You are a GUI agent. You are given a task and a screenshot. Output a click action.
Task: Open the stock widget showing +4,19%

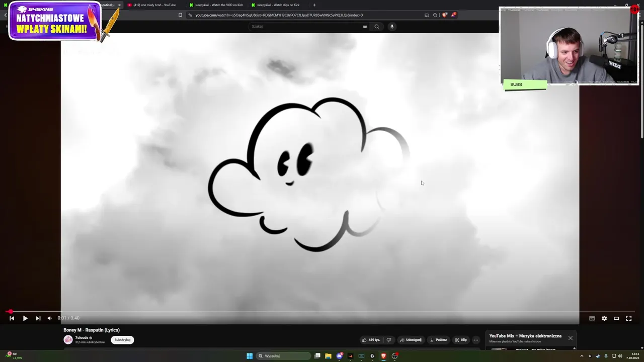pyautogui.click(x=14, y=356)
